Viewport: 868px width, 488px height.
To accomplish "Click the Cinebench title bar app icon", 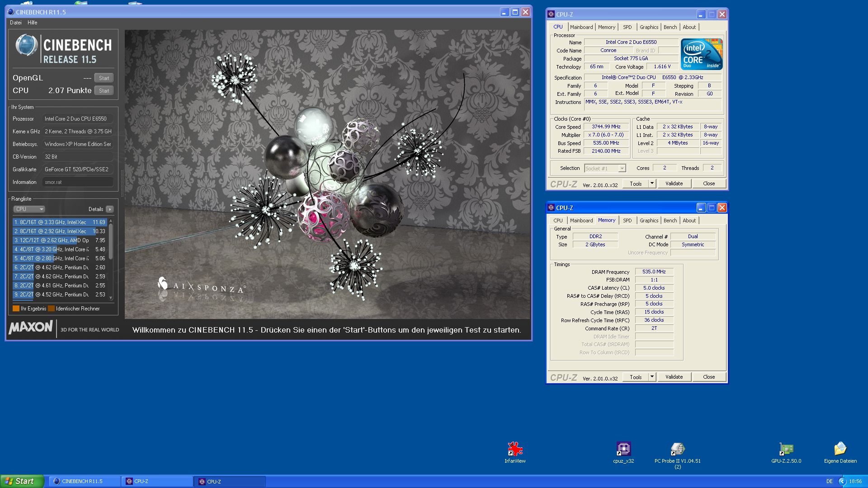I will [11, 12].
